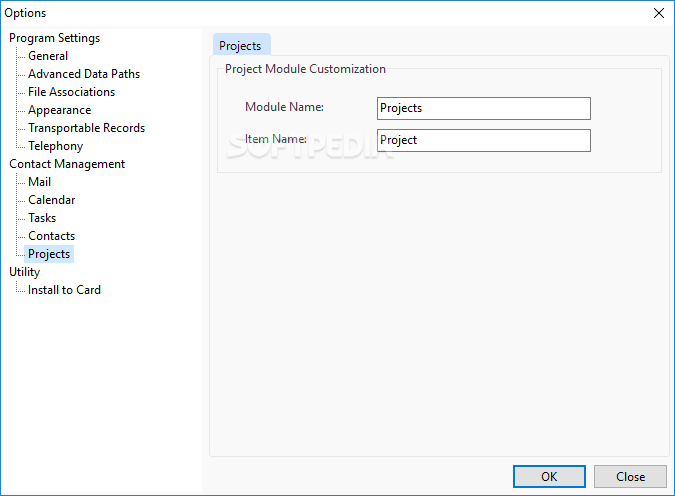Viewport: 675px width, 496px height.
Task: Close the Options window with X
Action: point(659,13)
